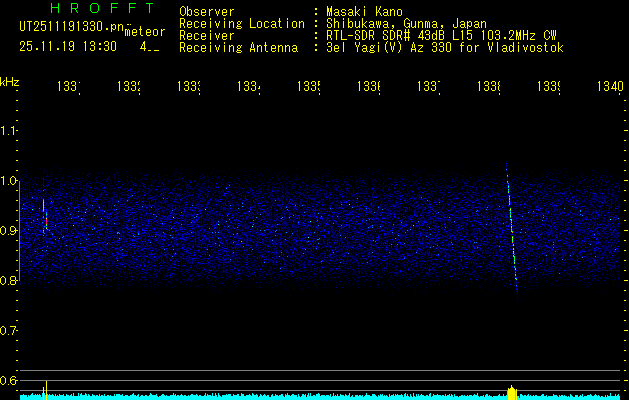The width and height of the screenshot is (629, 400).
Task: Click the kHz axis unit label
Action: 9,81
